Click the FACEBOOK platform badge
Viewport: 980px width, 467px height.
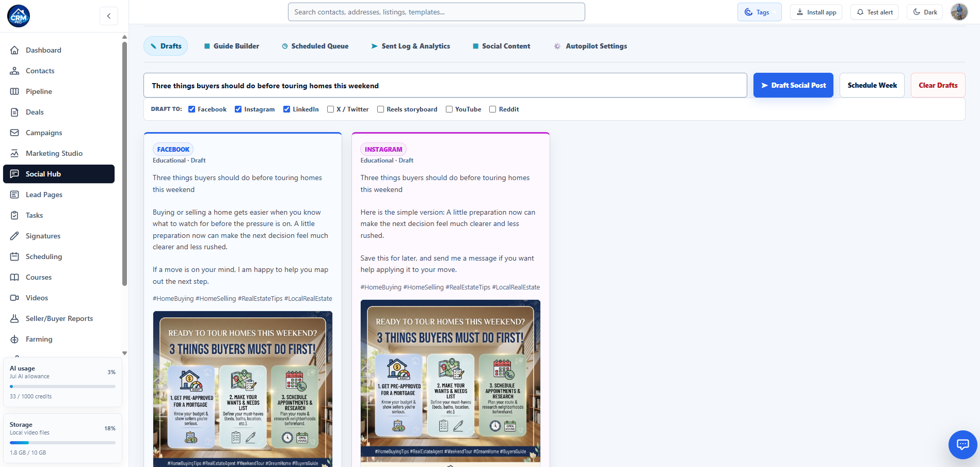tap(173, 149)
